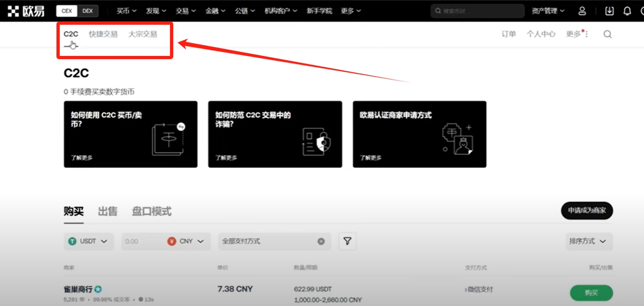The width and height of the screenshot is (644, 306).
Task: Click the 622.99 USDT quantity
Action: [313, 289]
